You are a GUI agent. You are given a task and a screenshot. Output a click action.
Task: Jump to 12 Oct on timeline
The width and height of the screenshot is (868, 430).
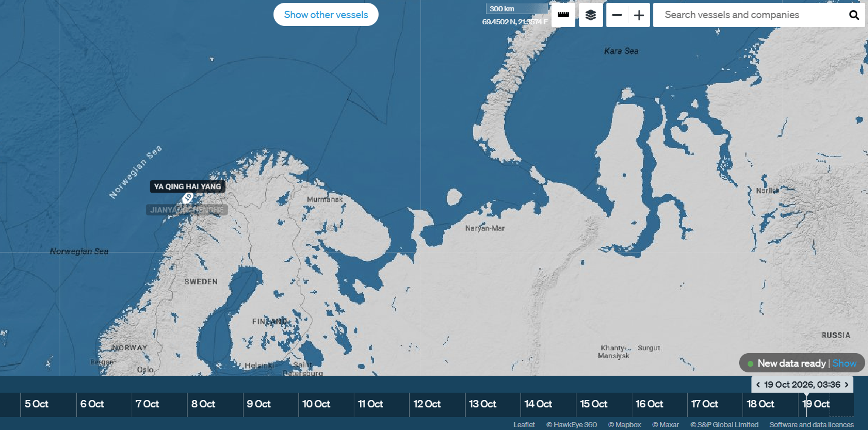[x=427, y=404]
